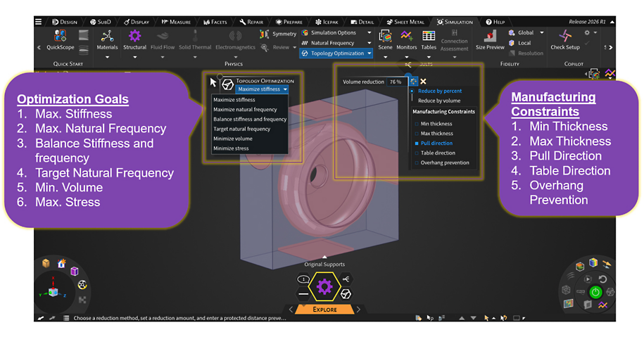
Task: Expand the Topology Optimization ribbon dropdown
Action: (370, 53)
